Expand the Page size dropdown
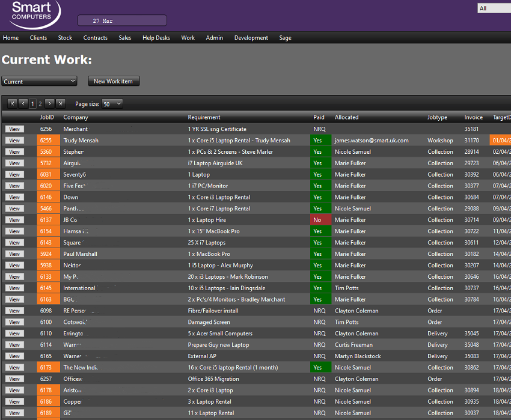Image resolution: width=511 pixels, height=420 pixels. click(112, 104)
